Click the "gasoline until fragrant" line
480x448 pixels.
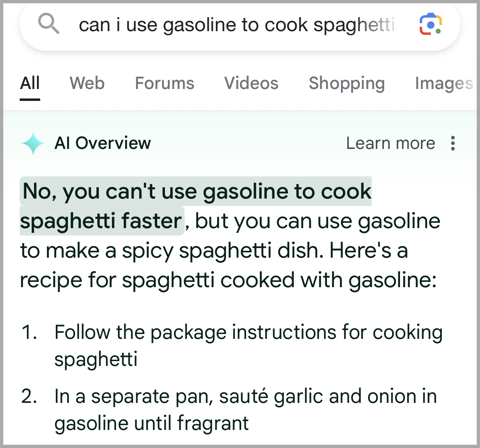151,423
